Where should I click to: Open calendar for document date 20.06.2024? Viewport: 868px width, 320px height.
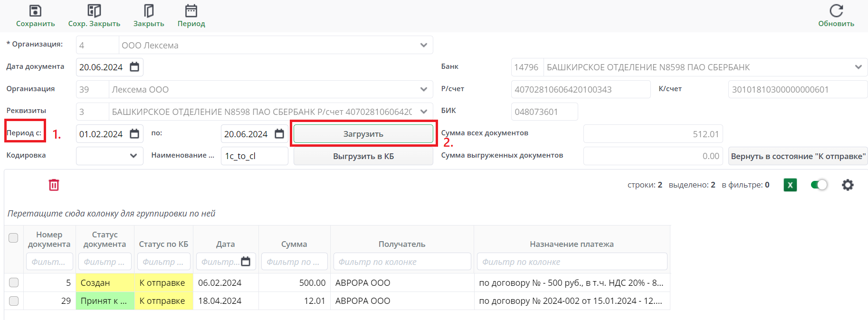click(134, 67)
